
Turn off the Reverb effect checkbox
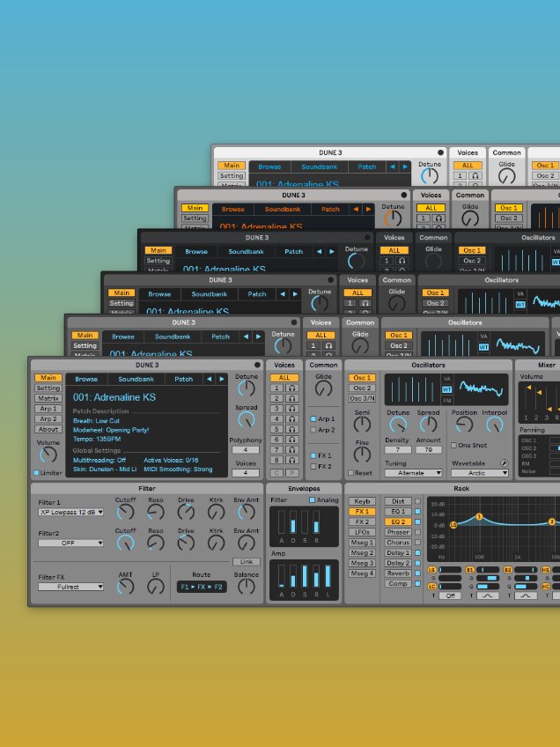pos(417,573)
